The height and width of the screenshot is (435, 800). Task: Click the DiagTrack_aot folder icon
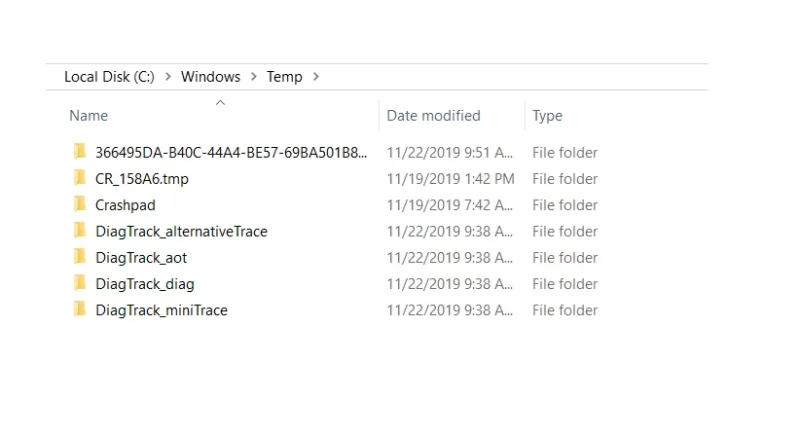click(80, 257)
